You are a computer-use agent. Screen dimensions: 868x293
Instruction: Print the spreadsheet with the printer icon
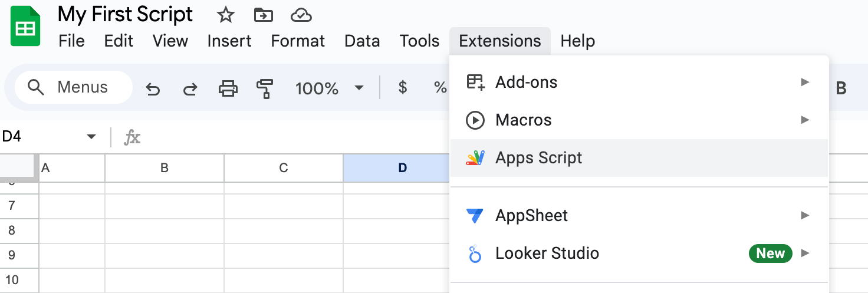point(228,89)
